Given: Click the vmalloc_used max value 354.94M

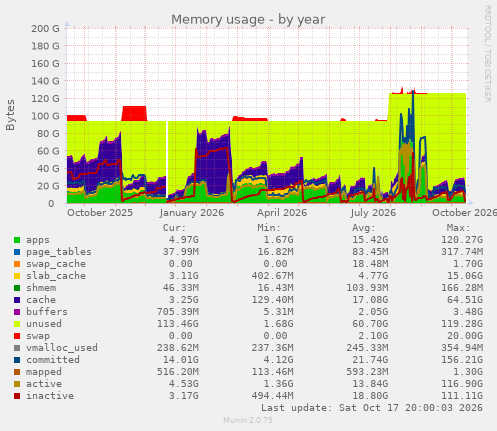Looking at the screenshot, I should click(x=462, y=348).
